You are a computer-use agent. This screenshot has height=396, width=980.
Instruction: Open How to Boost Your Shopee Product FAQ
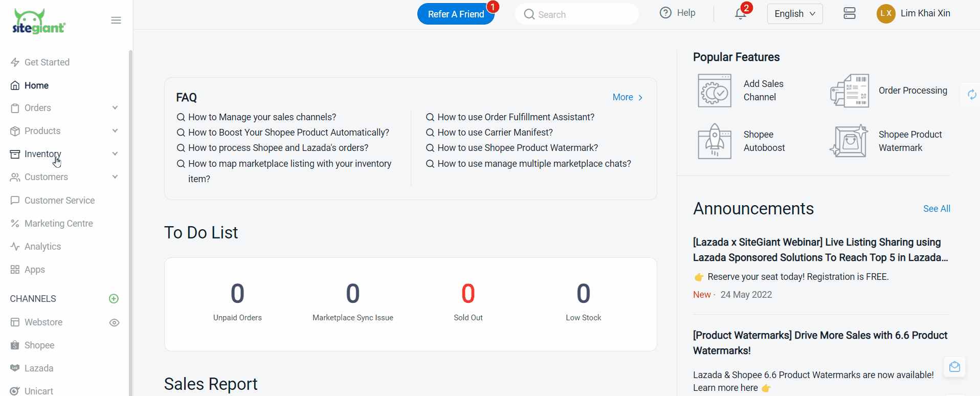point(288,133)
